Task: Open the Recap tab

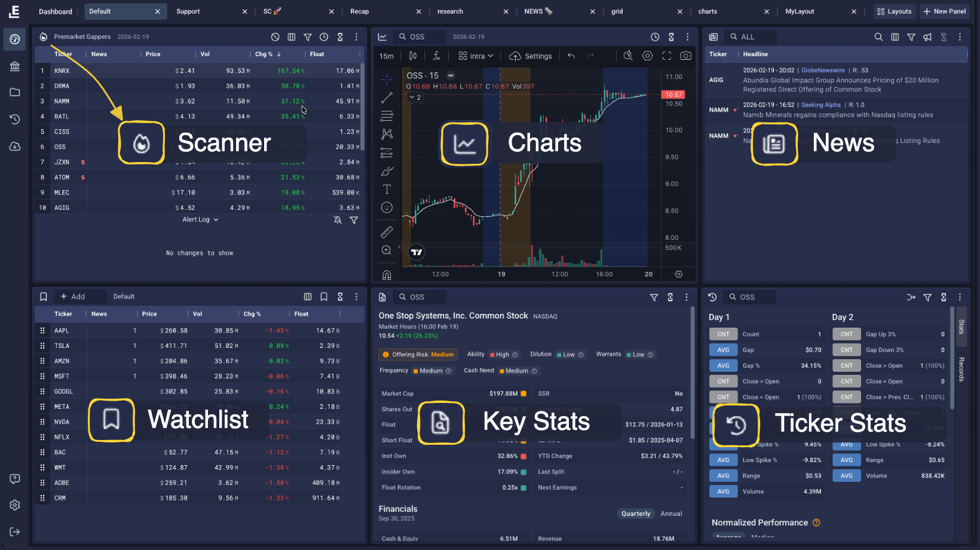Action: tap(360, 11)
